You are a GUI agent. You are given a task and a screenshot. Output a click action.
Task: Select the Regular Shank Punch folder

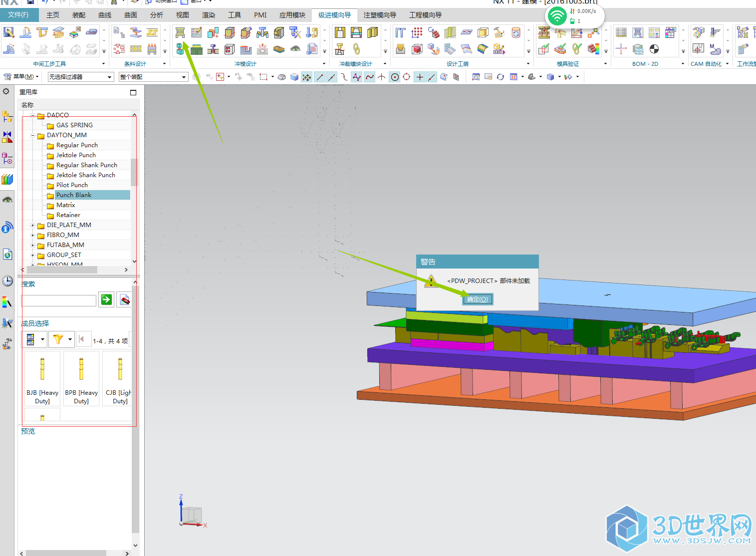click(x=87, y=165)
